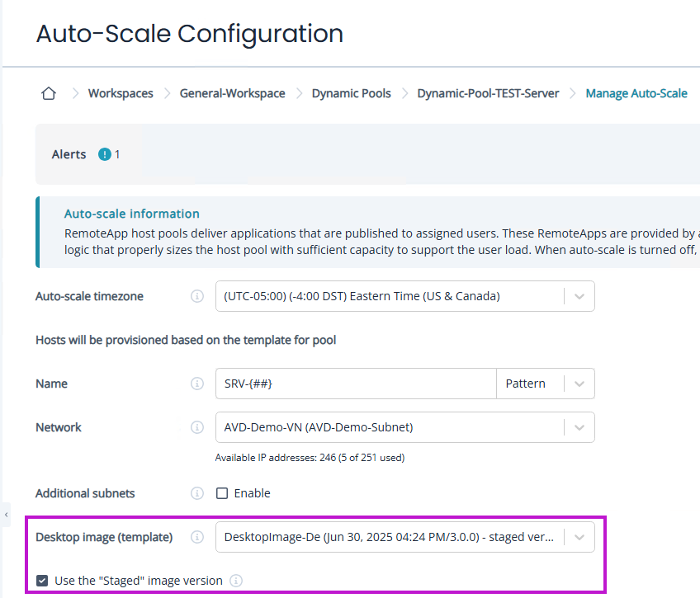
Task: Go to Workspaces in breadcrumb
Action: click(121, 93)
